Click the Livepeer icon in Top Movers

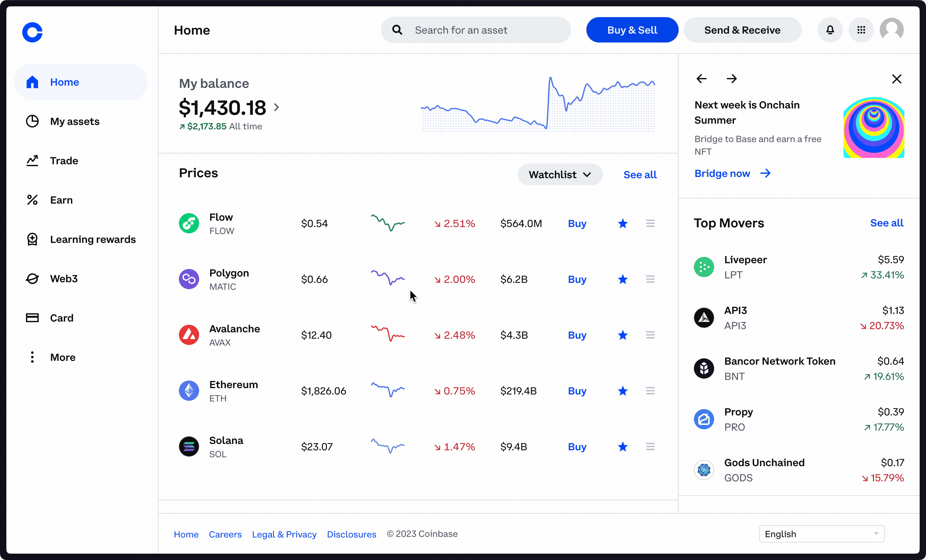pos(703,267)
